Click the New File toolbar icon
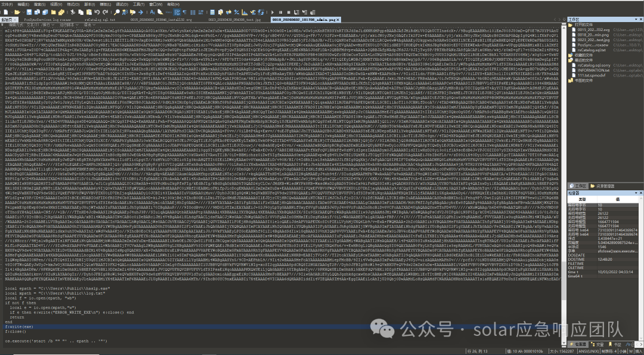 click(6, 12)
